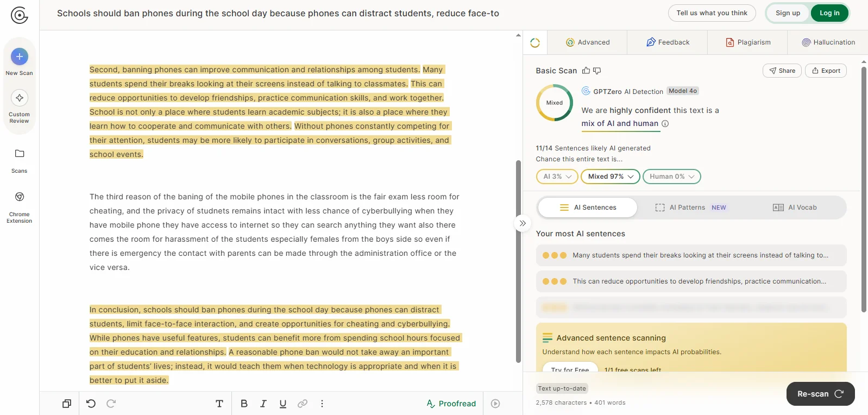
Task: Select the text style T icon
Action: [219, 404]
